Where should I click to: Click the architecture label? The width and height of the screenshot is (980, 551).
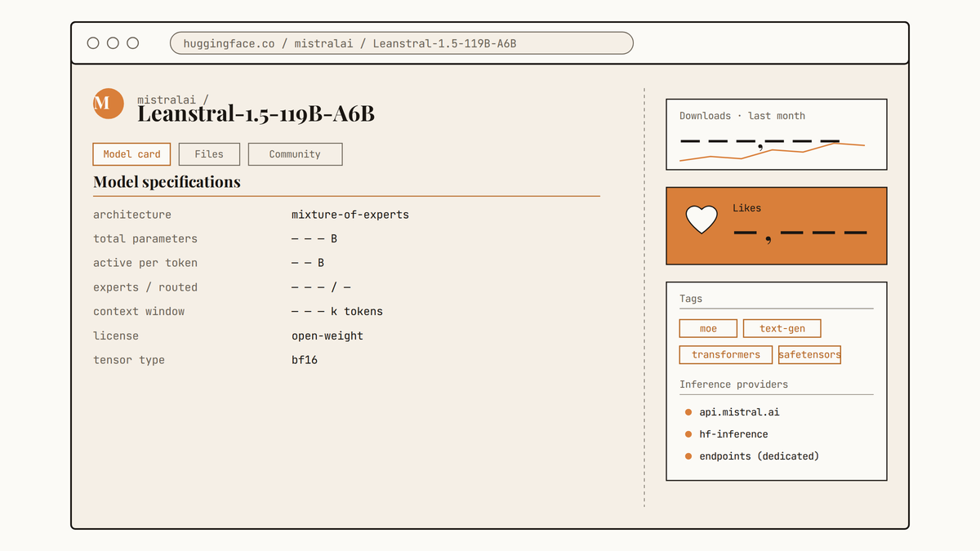[x=132, y=215]
